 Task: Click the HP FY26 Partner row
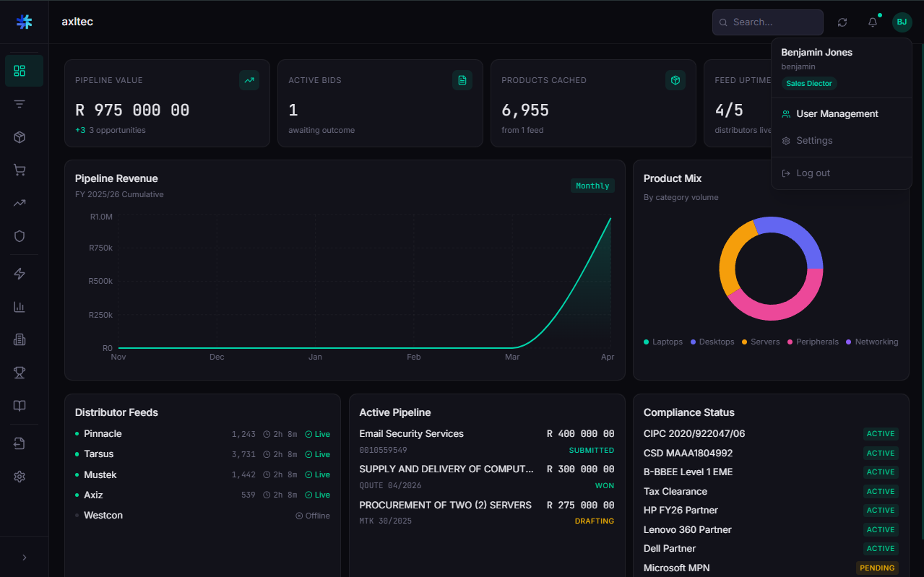(771, 511)
